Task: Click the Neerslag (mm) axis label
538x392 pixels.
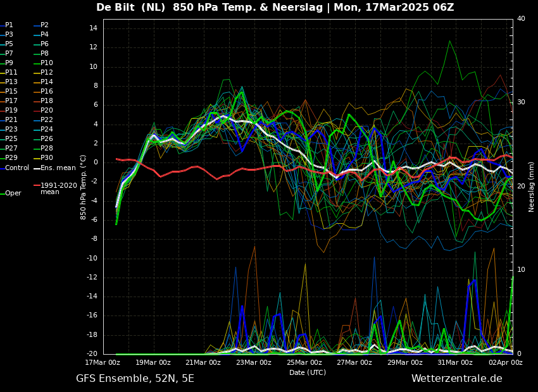Action: 531,187
